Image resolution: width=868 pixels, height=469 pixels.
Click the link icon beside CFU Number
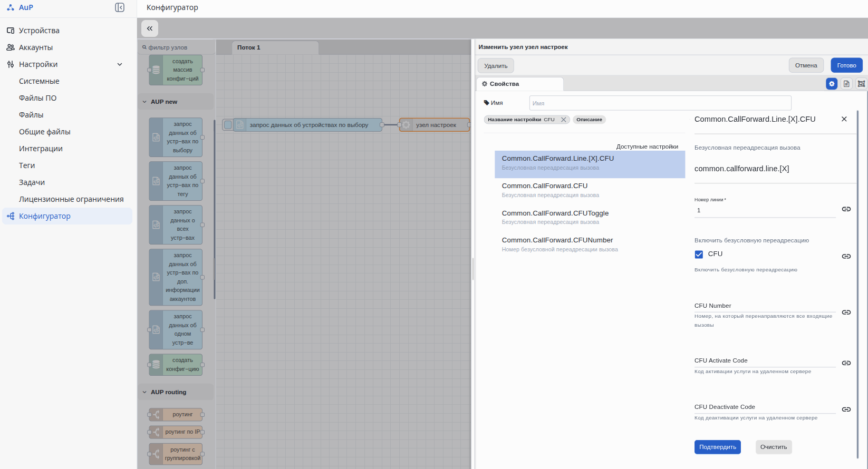[846, 312]
